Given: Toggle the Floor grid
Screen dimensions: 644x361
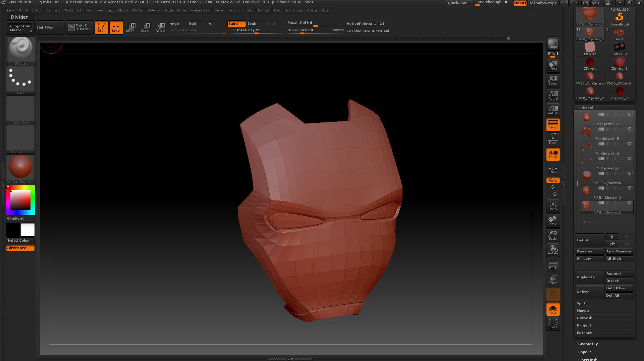Looking at the screenshot, I should tap(553, 140).
